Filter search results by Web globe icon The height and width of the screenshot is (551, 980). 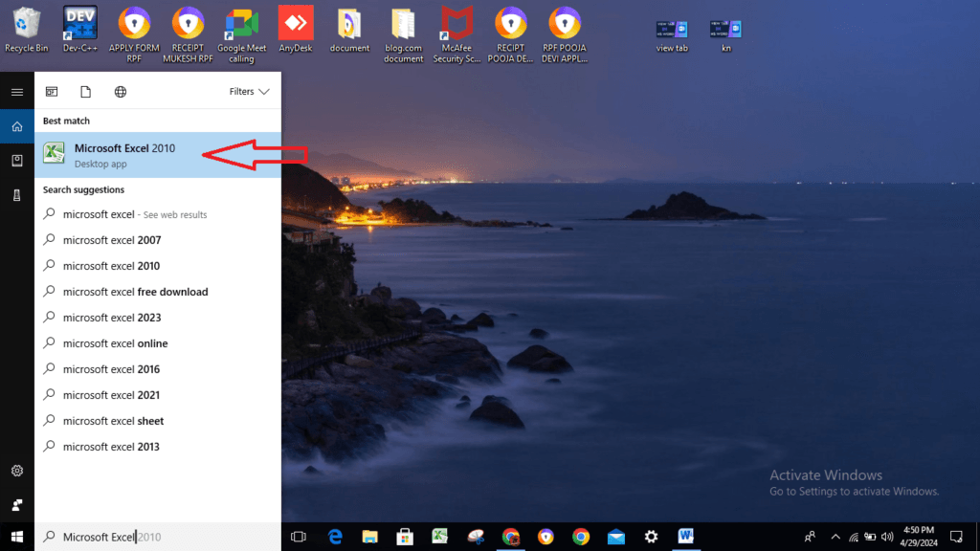121,92
